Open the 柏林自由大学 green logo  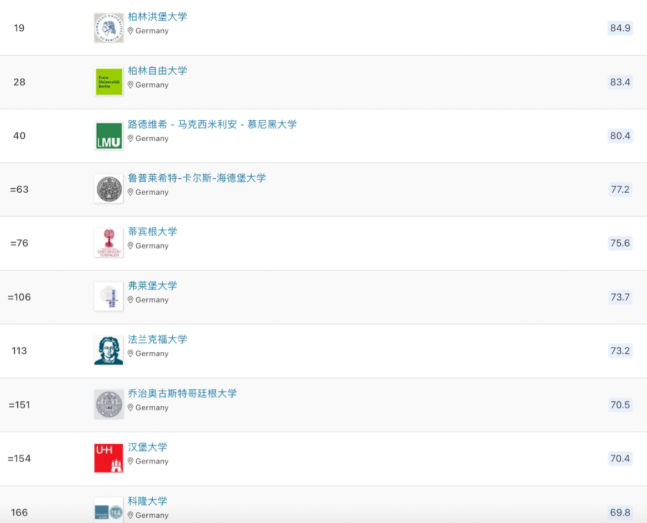coord(109,82)
